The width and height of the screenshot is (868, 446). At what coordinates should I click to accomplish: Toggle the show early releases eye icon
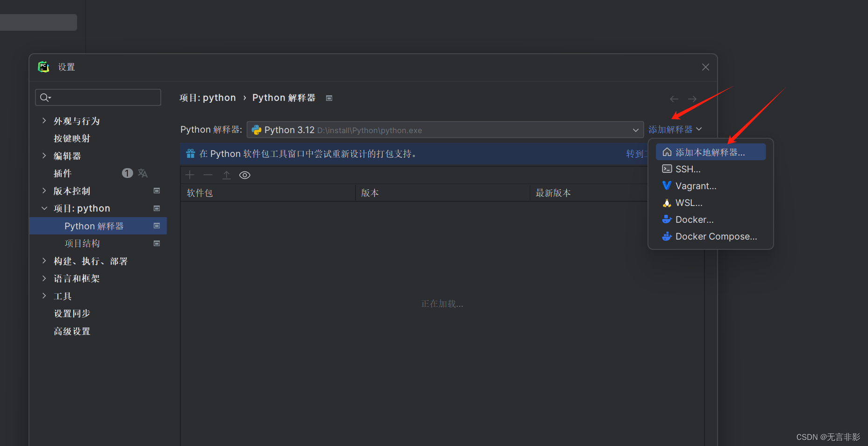245,175
